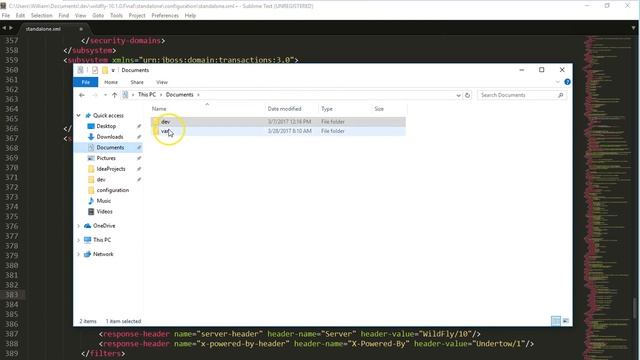Open Videos in navigation pane
Screen dimensions: 640x360
(x=104, y=211)
